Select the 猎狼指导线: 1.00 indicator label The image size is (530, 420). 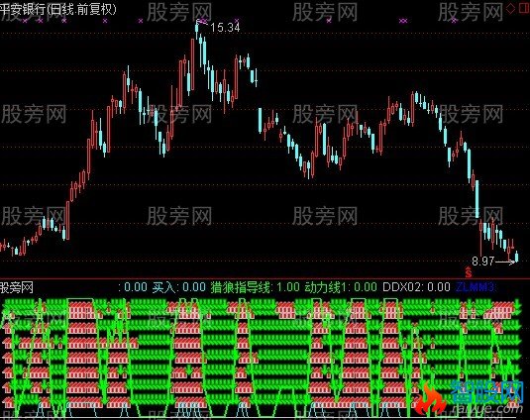256,287
